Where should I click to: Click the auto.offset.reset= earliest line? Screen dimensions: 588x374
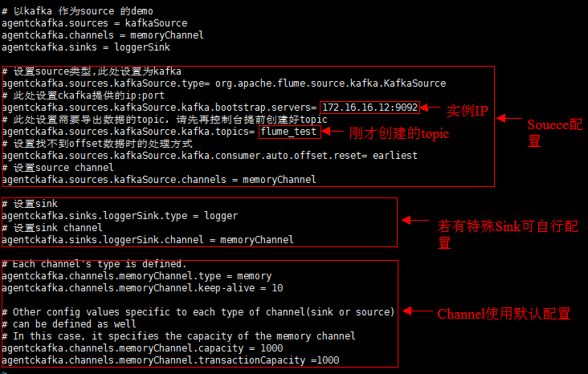pos(209,156)
